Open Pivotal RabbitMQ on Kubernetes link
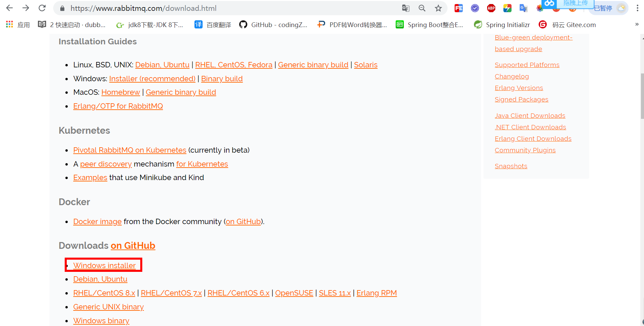 130,150
